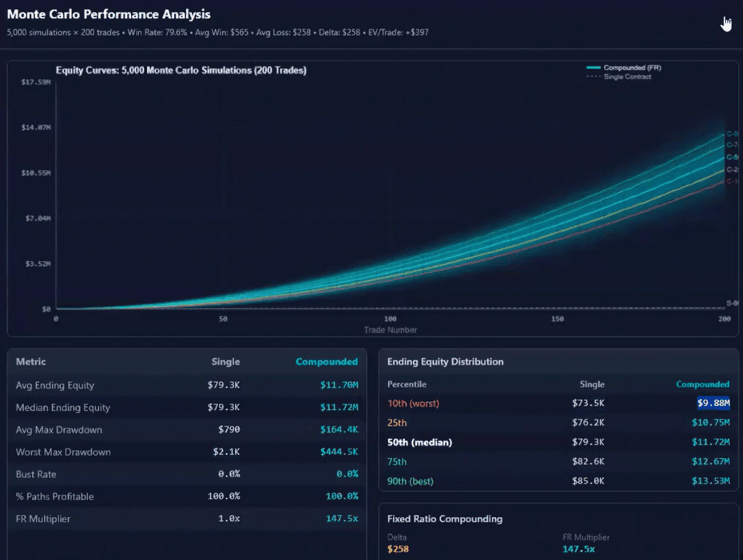
Task: Toggle the Compounded (FR) legend series
Action: (x=632, y=68)
